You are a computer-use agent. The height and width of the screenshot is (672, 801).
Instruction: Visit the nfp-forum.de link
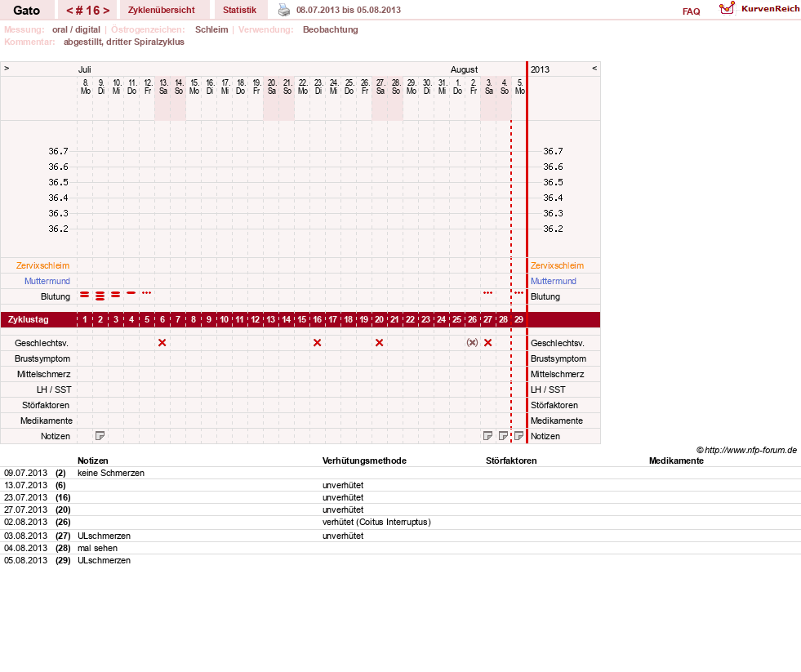(750, 450)
